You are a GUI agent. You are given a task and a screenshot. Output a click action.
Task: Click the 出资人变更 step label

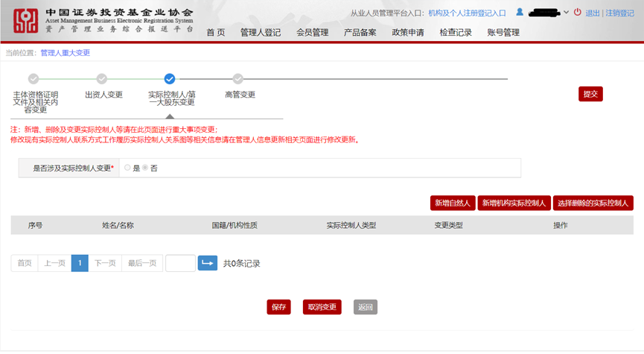(x=104, y=95)
